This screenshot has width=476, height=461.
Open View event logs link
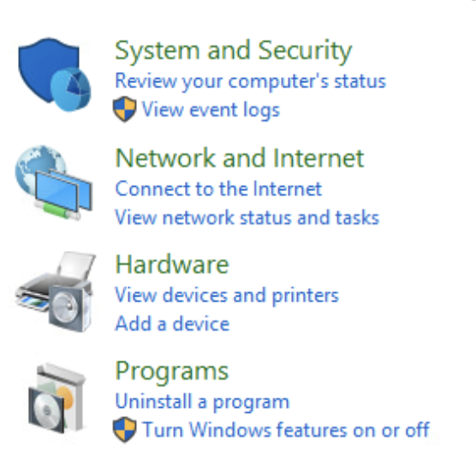pos(211,110)
